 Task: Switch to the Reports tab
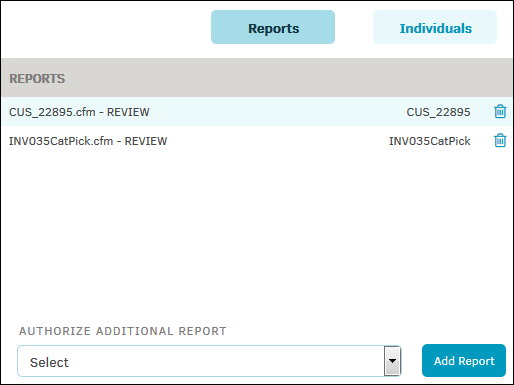point(273,27)
